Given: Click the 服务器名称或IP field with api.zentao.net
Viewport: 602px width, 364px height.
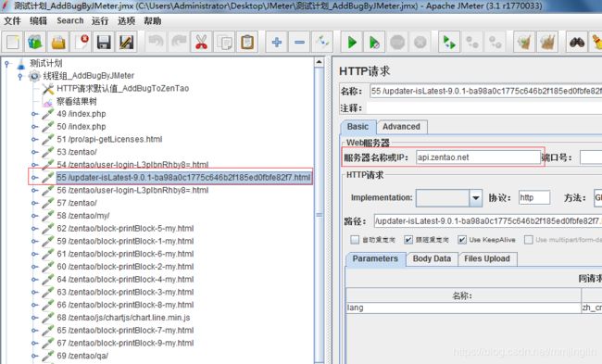Looking at the screenshot, I should 478,157.
